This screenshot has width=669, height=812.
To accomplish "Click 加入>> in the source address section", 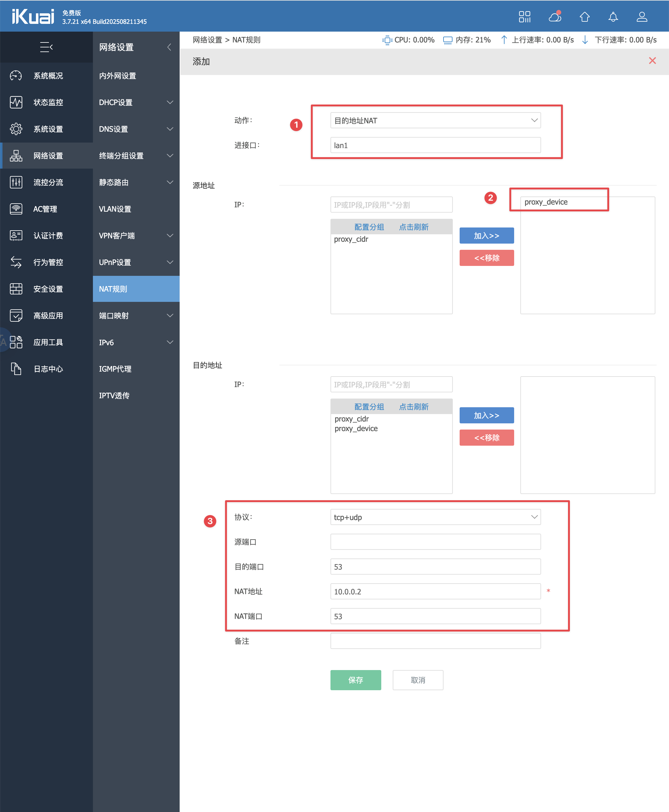I will tap(486, 236).
